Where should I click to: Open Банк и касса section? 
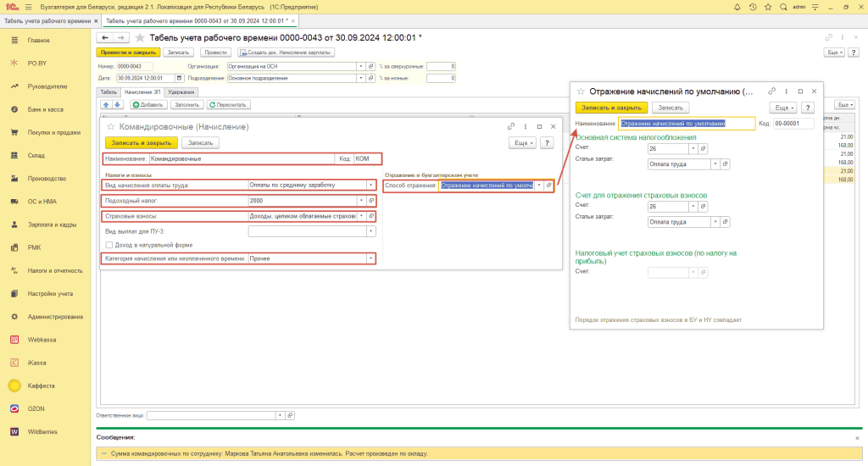46,109
